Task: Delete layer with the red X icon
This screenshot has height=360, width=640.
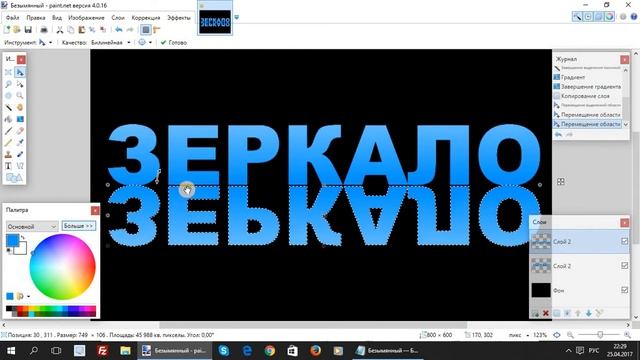Action: [546, 313]
